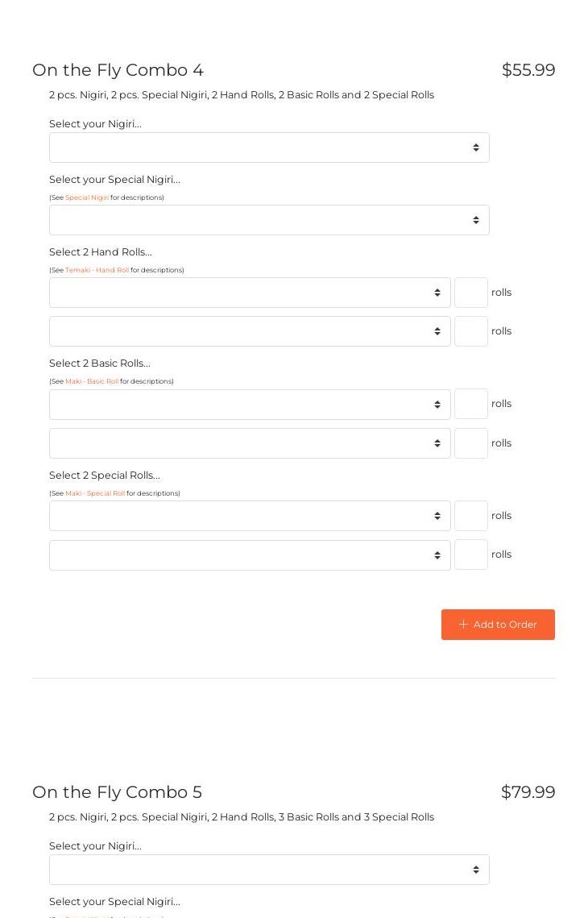Open first Basic Rolls dropdown
Image resolution: width=588 pixels, height=918 pixels.
[x=250, y=405]
